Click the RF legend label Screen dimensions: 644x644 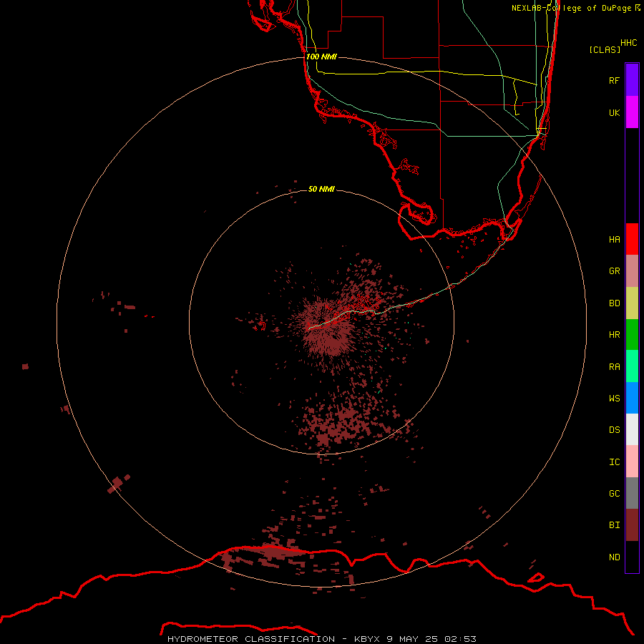click(614, 80)
